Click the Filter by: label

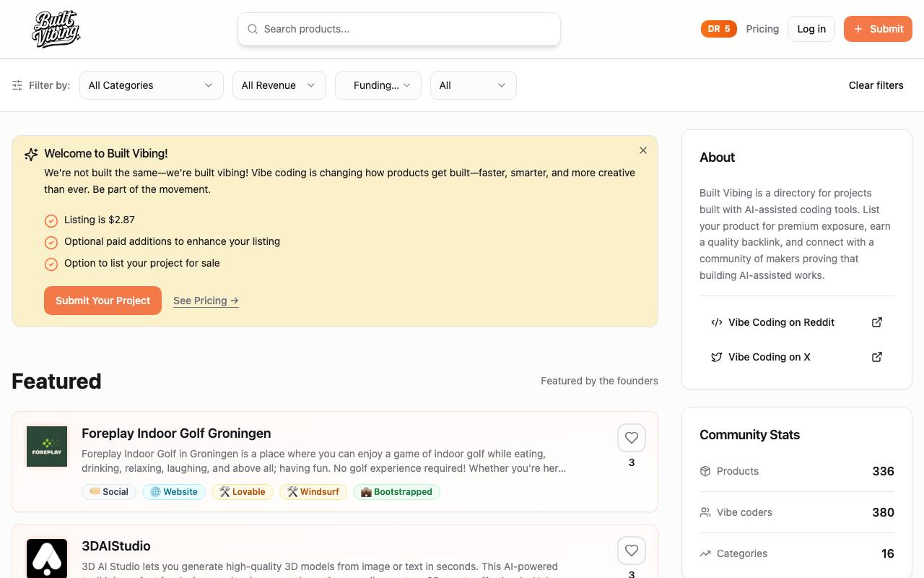pyautogui.click(x=50, y=85)
